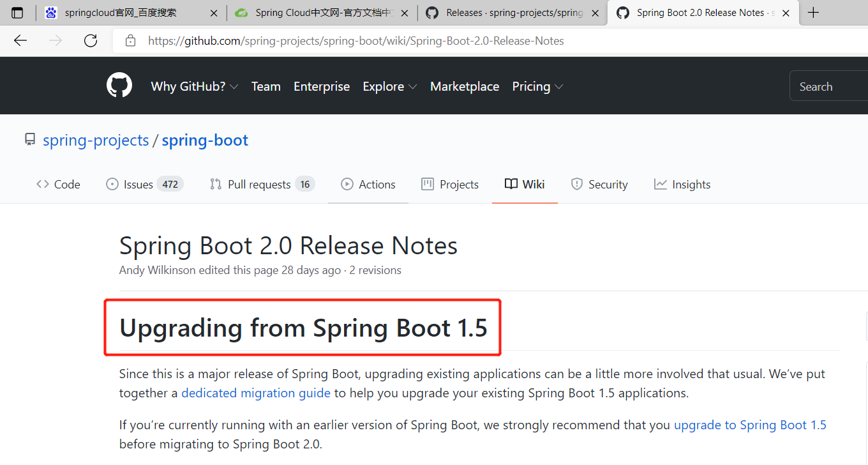
Task: Click the address bar padlock icon
Action: click(x=131, y=41)
